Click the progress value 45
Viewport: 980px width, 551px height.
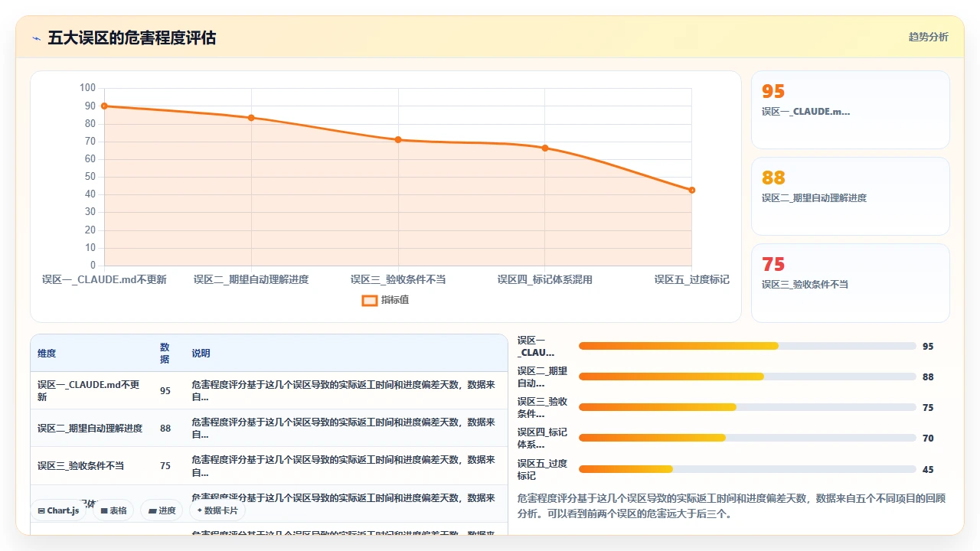pos(928,470)
